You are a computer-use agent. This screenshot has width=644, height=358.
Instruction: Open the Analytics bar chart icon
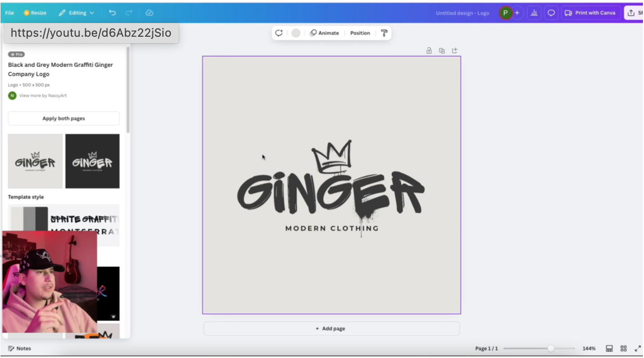pos(534,13)
